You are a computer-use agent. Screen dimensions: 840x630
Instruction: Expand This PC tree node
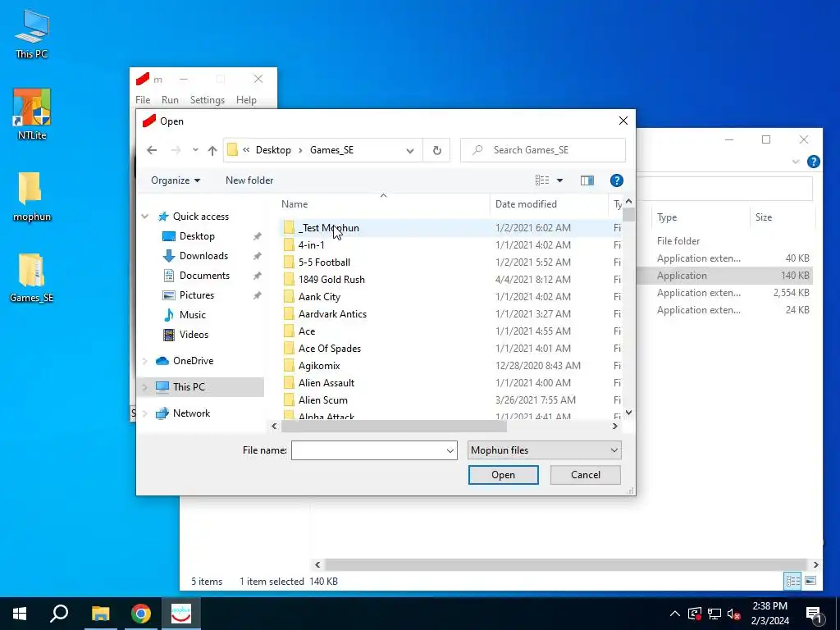pos(144,387)
